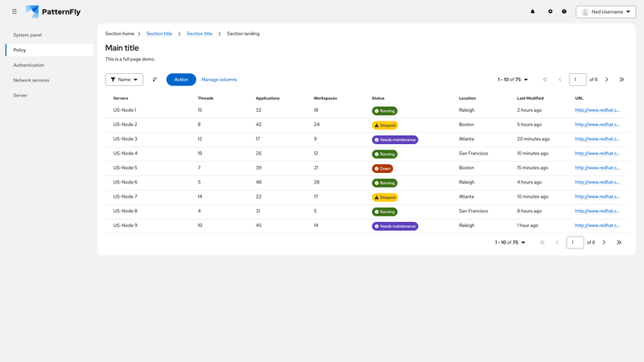Open the URL link for US-Node 7
Screen dimensions: 644x362
pos(597,196)
